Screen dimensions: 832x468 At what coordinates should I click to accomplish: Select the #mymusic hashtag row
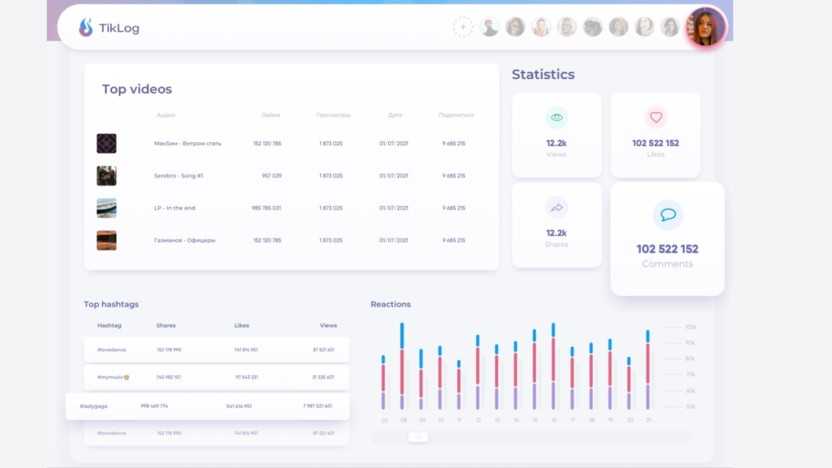(x=216, y=377)
